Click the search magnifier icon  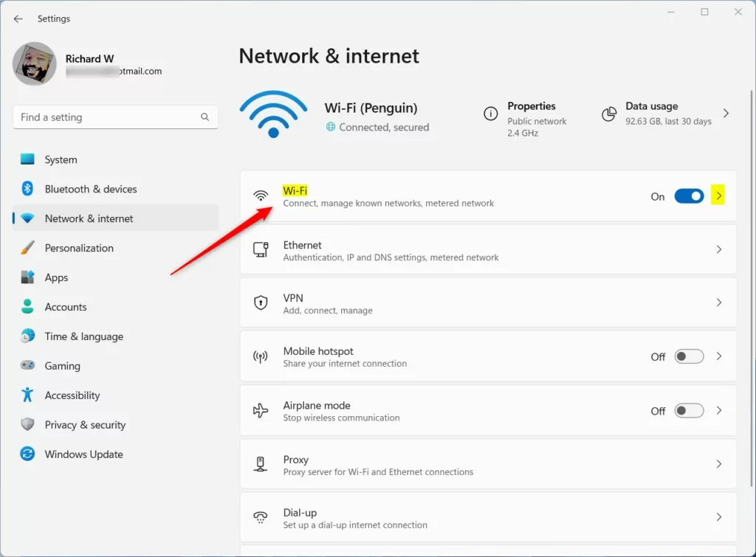(x=205, y=117)
